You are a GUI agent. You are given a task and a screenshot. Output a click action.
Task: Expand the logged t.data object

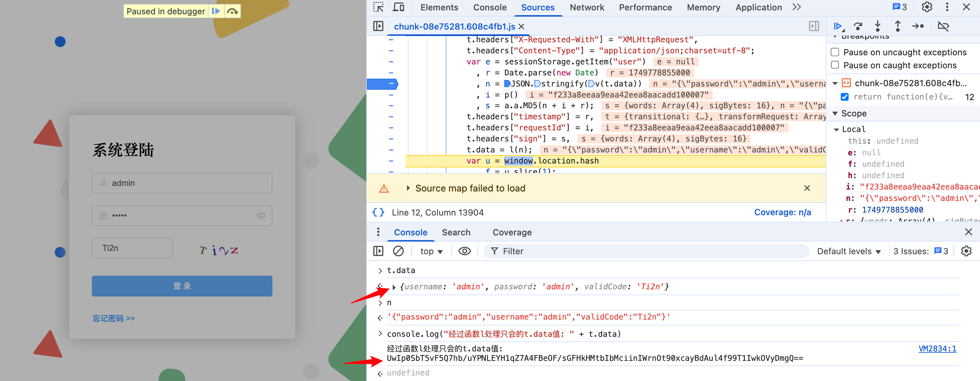click(394, 287)
